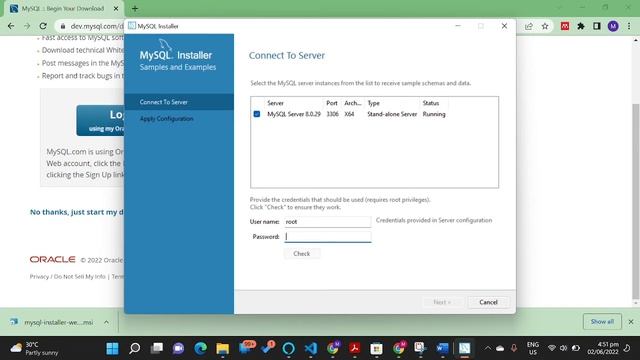Click the Server column header

click(x=276, y=103)
